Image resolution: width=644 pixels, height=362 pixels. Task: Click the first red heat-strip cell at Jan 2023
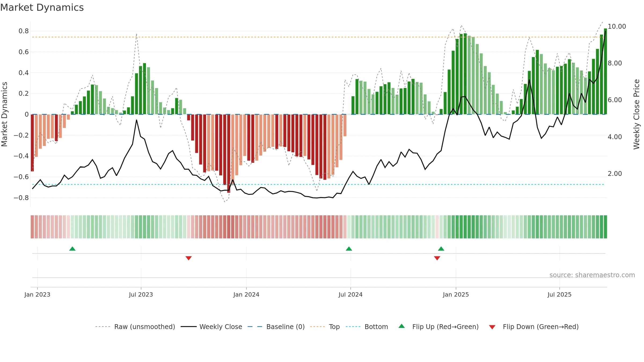tap(32, 227)
